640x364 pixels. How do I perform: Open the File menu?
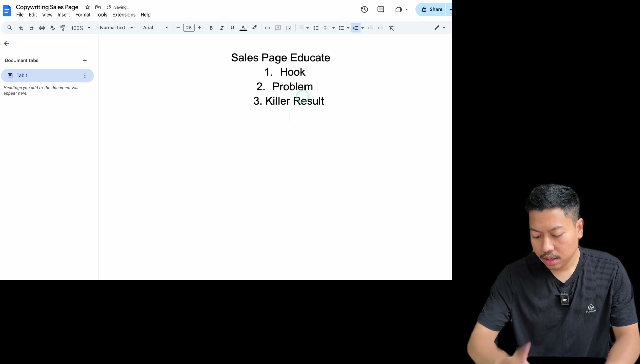tap(20, 15)
